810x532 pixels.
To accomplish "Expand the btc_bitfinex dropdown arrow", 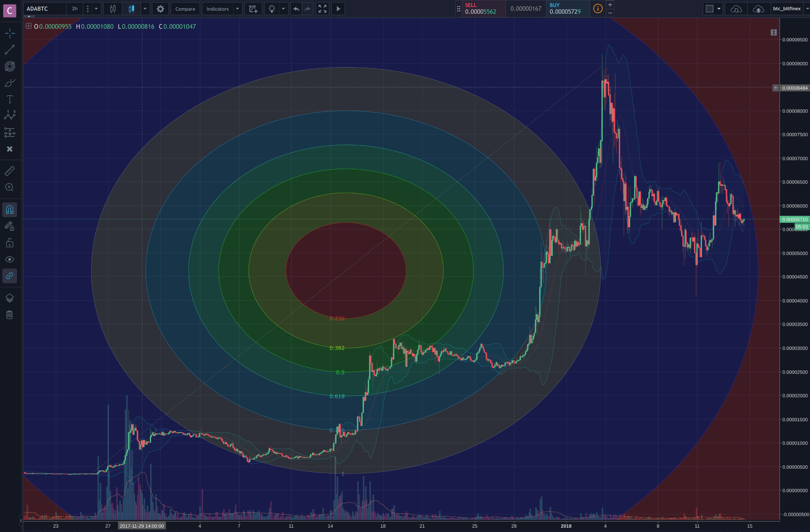I will point(807,8).
